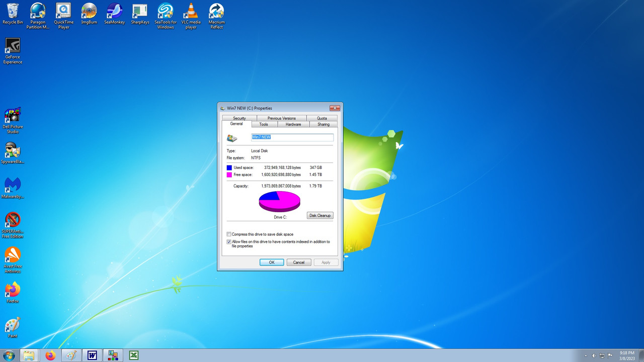
Task: Click the magenta Free space color swatch
Action: 229,174
